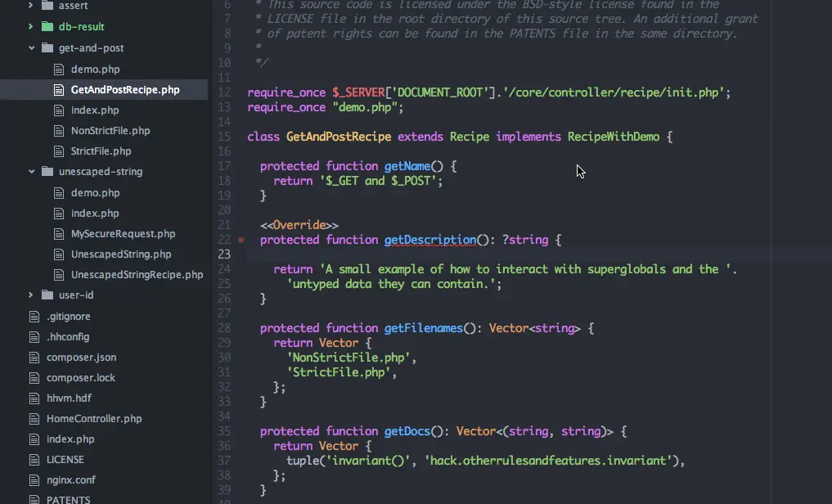Open composer.json in the tree

pyautogui.click(x=81, y=357)
